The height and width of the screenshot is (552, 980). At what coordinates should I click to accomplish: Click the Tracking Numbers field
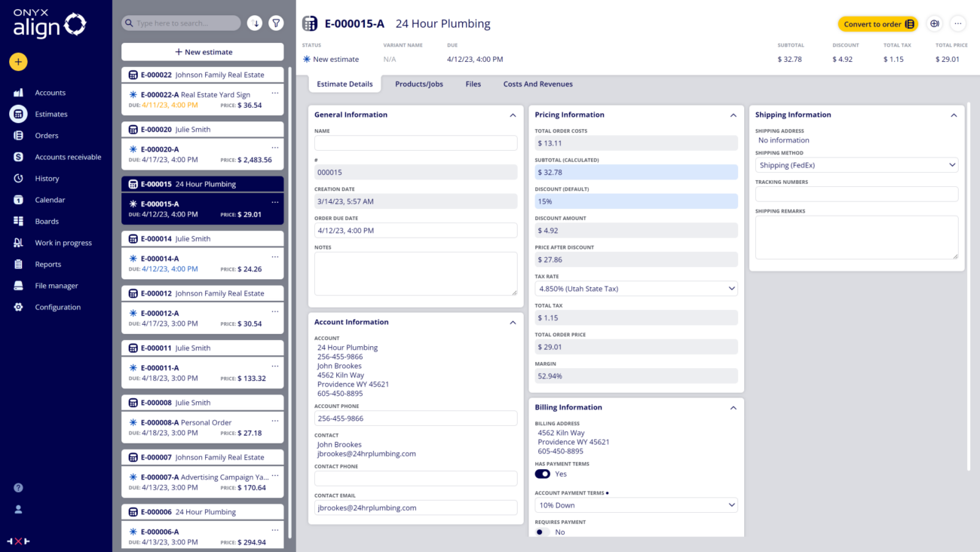pos(856,195)
